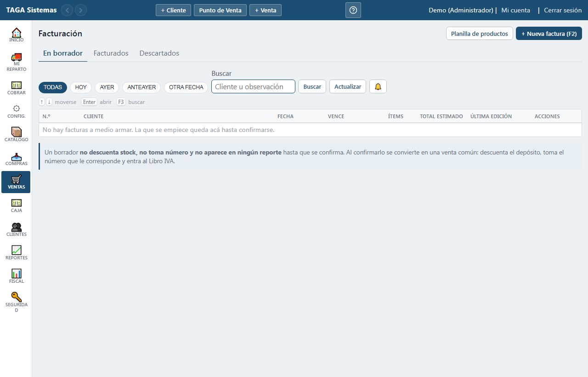Navigate back with the left chevron
Viewport: 588px width, 377px height.
[67, 10]
